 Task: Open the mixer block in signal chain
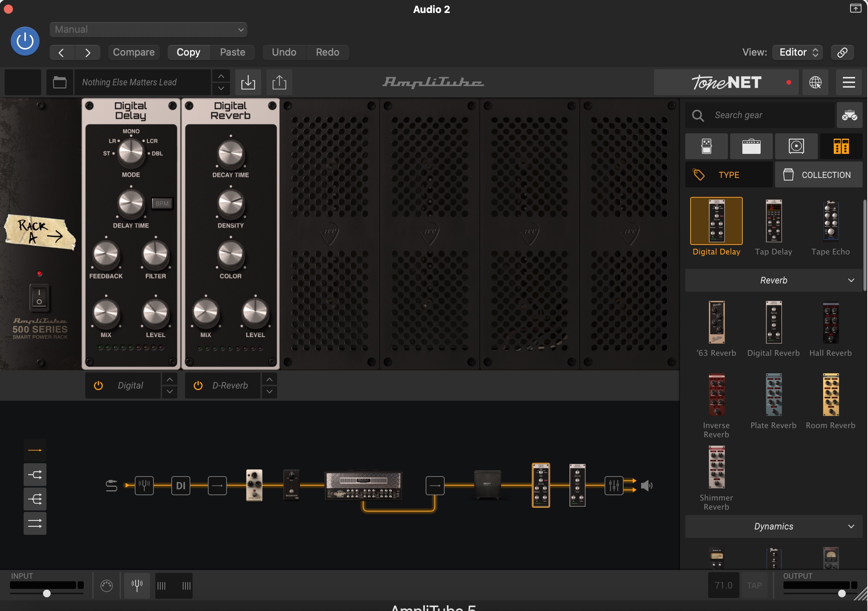click(x=614, y=486)
